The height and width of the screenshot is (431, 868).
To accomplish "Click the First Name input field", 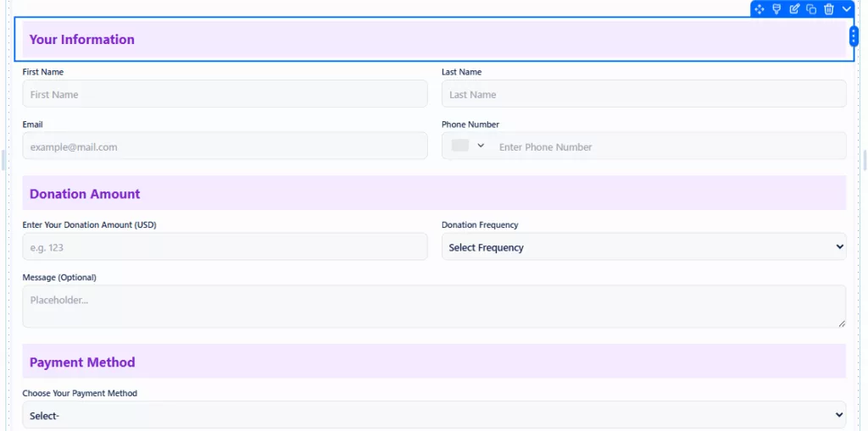I will pos(225,94).
